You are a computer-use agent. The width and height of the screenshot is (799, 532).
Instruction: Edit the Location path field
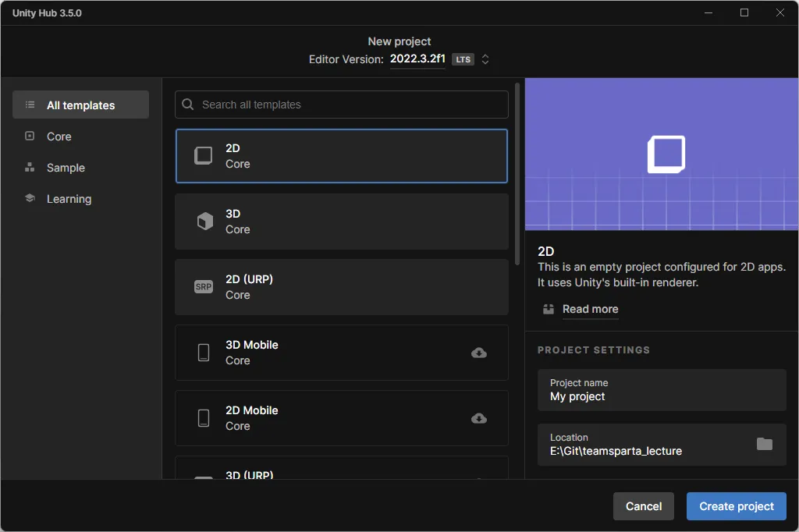(662, 445)
